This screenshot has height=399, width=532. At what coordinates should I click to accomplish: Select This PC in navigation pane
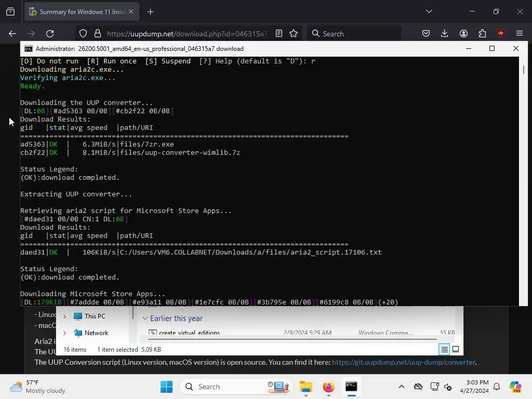point(95,316)
